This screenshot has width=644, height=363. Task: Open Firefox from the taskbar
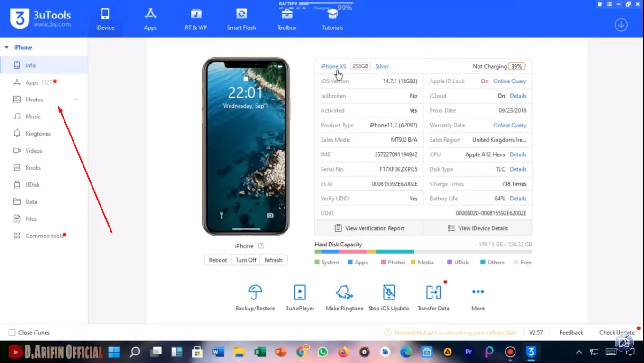[343, 352]
